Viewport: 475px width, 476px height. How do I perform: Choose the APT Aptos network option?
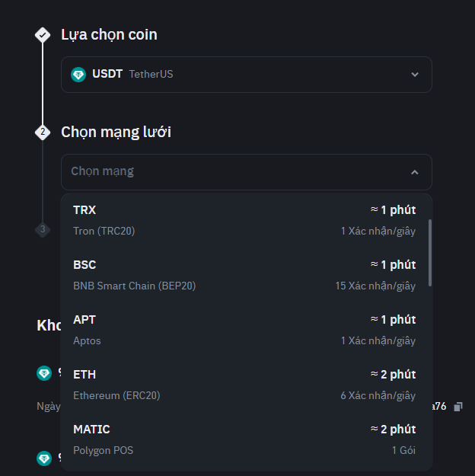pyautogui.click(x=244, y=330)
